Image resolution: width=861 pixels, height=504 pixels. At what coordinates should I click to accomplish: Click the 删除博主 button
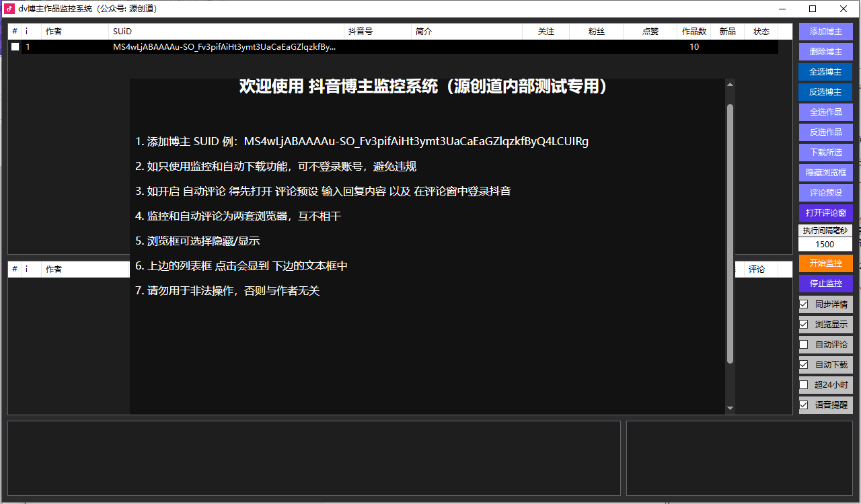[x=825, y=52]
